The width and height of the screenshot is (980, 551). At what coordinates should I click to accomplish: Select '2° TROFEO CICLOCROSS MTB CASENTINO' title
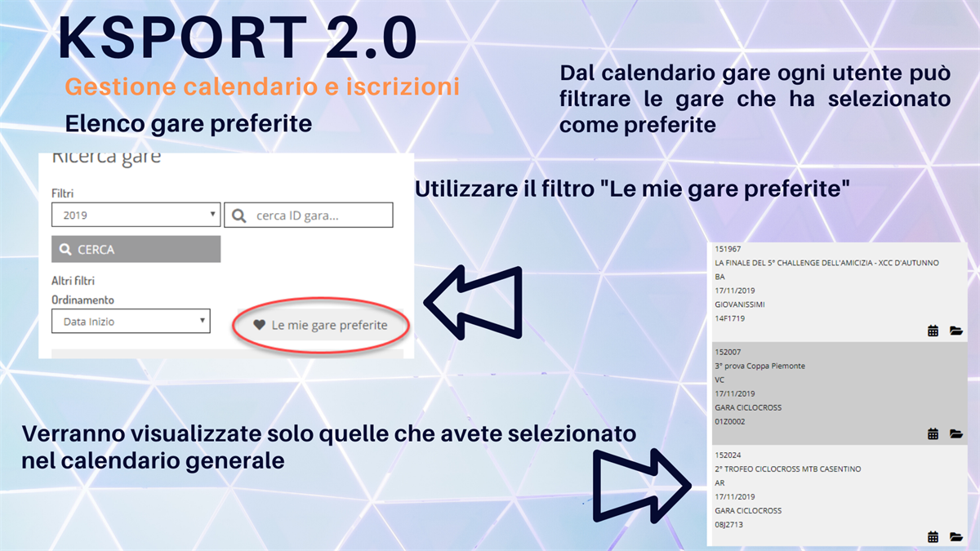click(x=787, y=469)
